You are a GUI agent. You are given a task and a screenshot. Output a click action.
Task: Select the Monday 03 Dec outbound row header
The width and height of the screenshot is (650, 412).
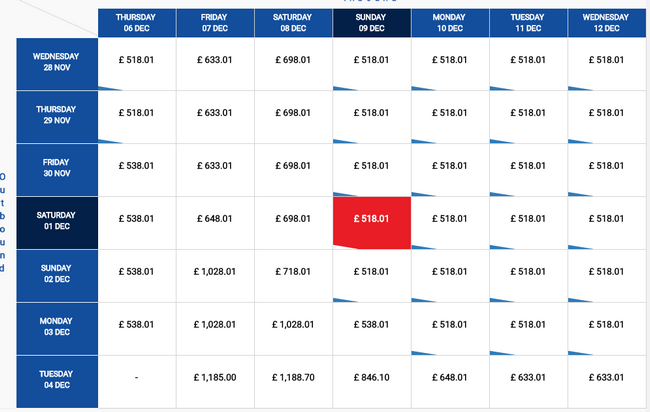coord(57,329)
